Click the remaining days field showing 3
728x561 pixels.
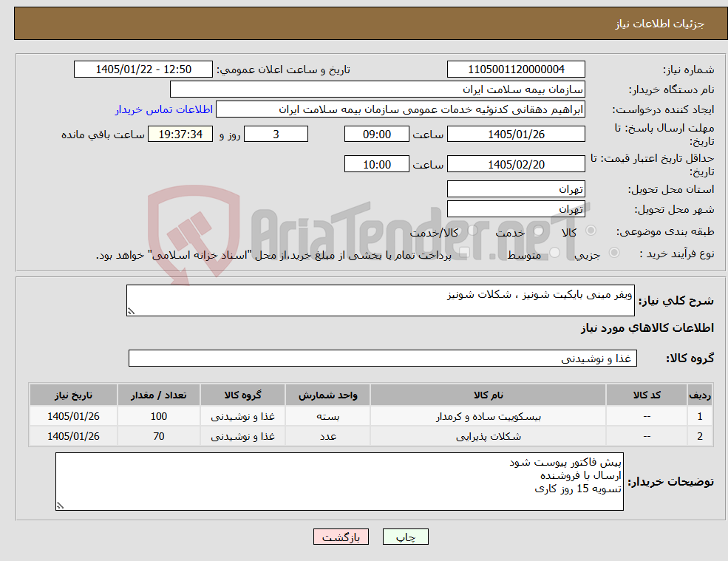point(276,135)
